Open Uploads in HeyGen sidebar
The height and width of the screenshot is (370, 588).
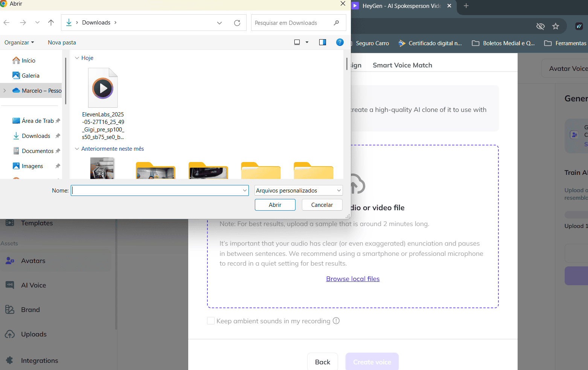(x=34, y=334)
